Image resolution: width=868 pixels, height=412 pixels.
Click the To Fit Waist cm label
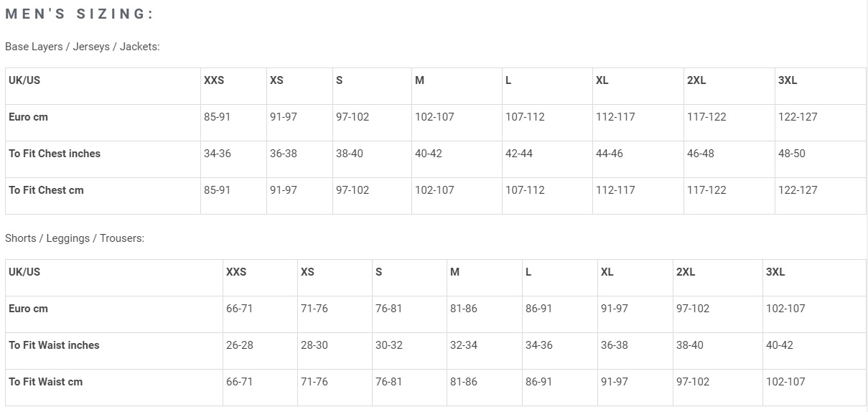(x=45, y=382)
